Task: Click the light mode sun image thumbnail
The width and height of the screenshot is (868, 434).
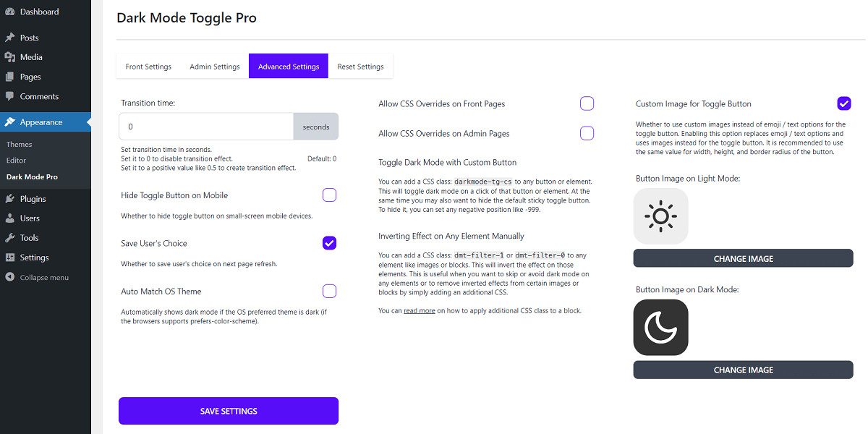Action: click(660, 216)
